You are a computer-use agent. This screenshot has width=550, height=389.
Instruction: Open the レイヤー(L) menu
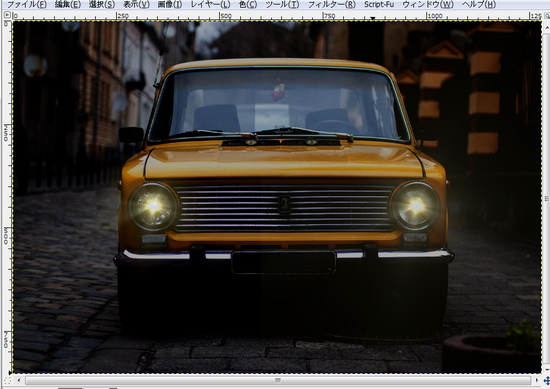pyautogui.click(x=210, y=5)
